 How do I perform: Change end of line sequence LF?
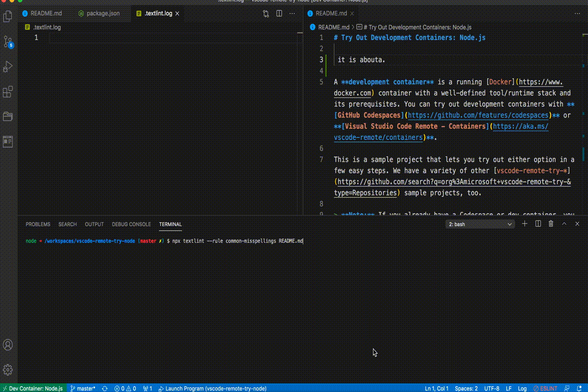point(509,388)
